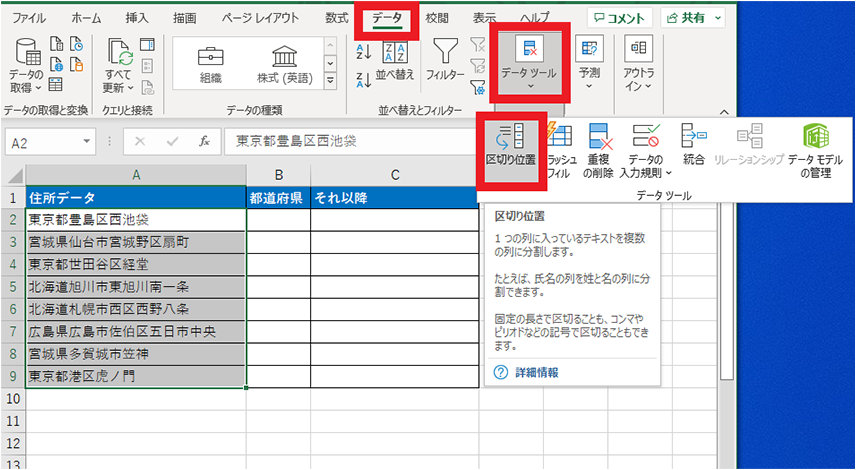856x470 pixels.
Task: Sort ascending with the A-Z icon
Action: pos(364,51)
